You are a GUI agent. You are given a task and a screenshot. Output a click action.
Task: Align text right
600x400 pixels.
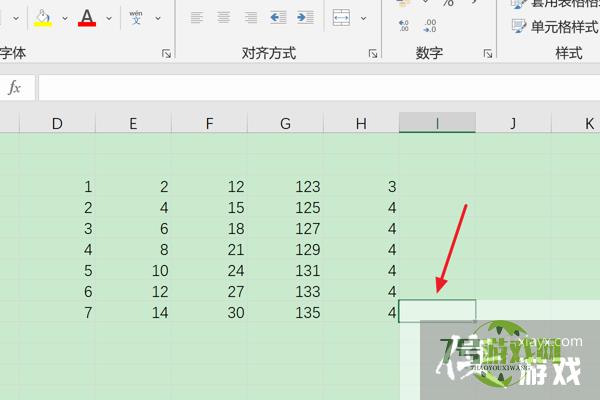click(251, 18)
